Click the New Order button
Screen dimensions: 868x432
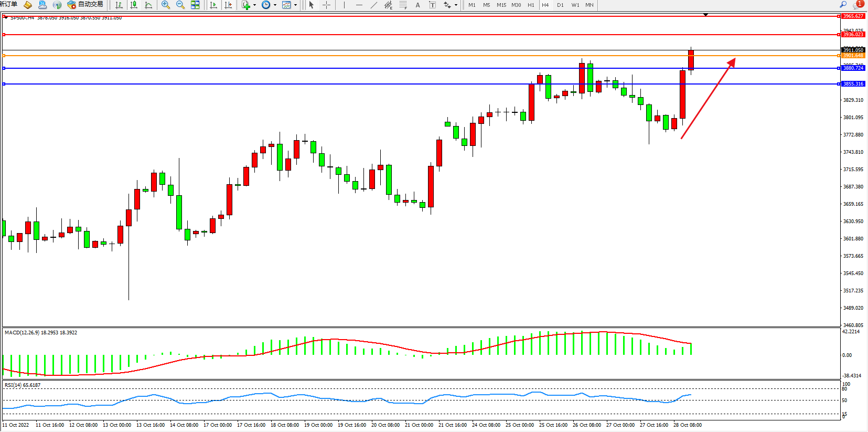[x=9, y=4]
